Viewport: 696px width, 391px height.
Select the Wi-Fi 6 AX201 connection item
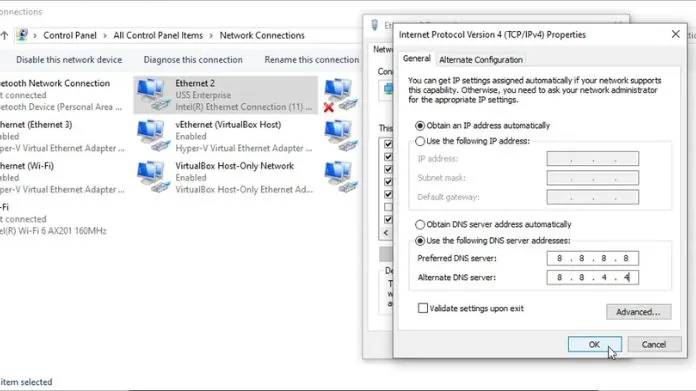tap(53, 219)
